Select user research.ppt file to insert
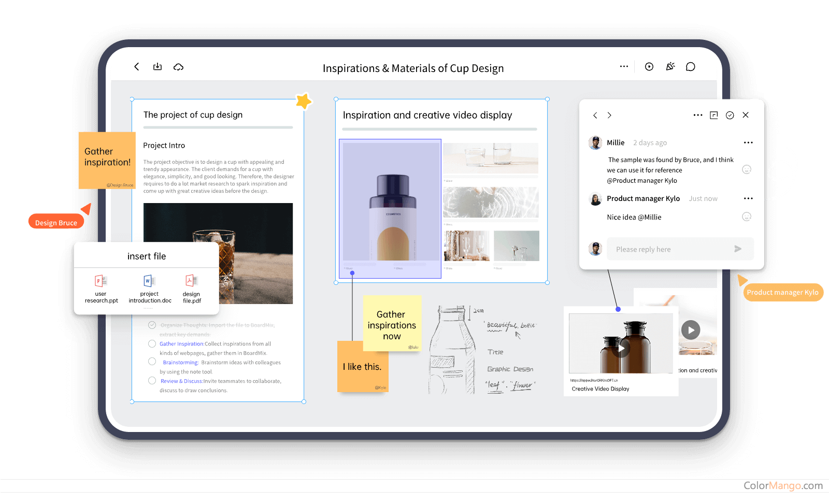Screen dimensions: 829x504 [x=101, y=289]
